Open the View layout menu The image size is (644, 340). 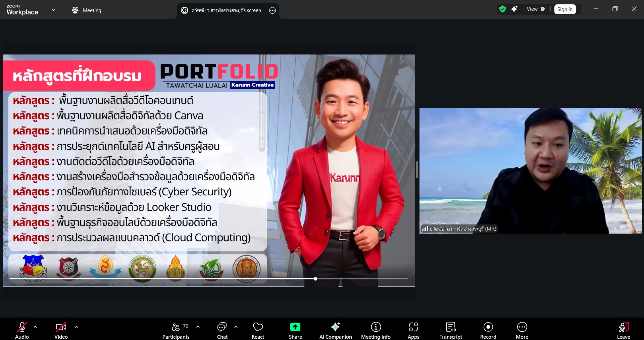[x=536, y=9]
